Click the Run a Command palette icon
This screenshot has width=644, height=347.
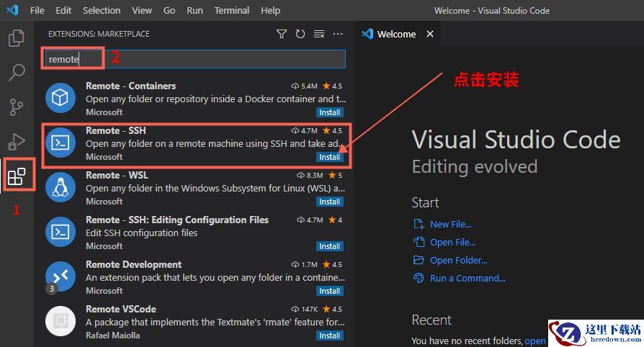(x=419, y=278)
